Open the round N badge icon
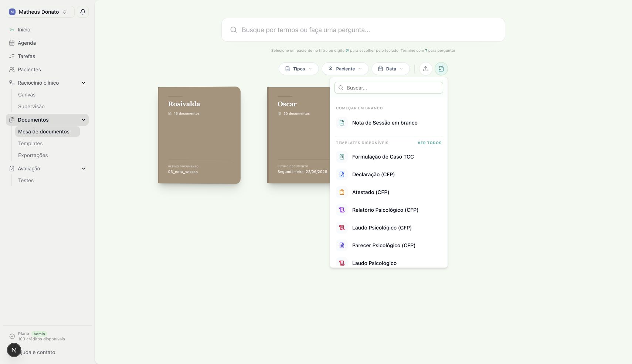 [x=14, y=350]
